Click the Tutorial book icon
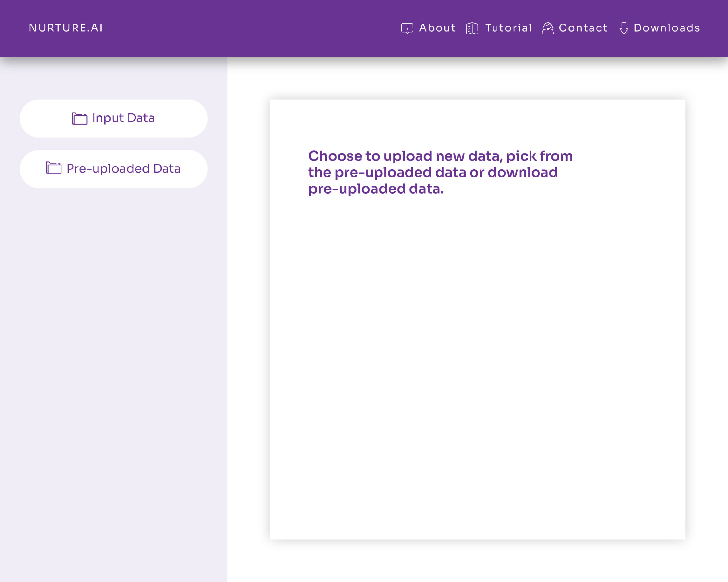728x582 pixels. click(x=472, y=28)
